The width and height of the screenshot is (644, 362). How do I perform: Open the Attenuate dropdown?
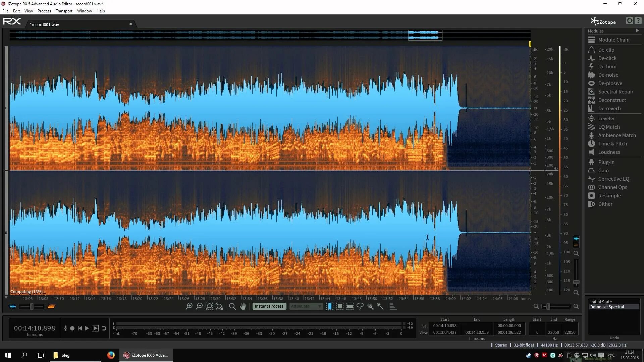[x=306, y=306]
